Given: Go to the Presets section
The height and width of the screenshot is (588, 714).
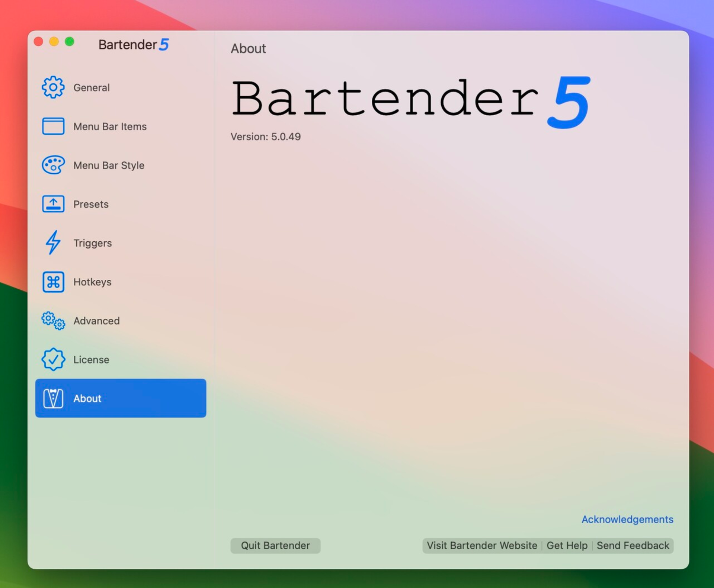Looking at the screenshot, I should click(91, 204).
